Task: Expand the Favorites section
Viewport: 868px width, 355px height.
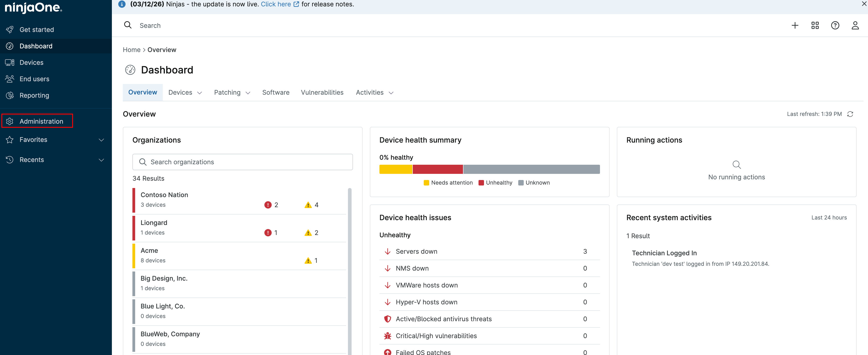Action: pyautogui.click(x=101, y=140)
